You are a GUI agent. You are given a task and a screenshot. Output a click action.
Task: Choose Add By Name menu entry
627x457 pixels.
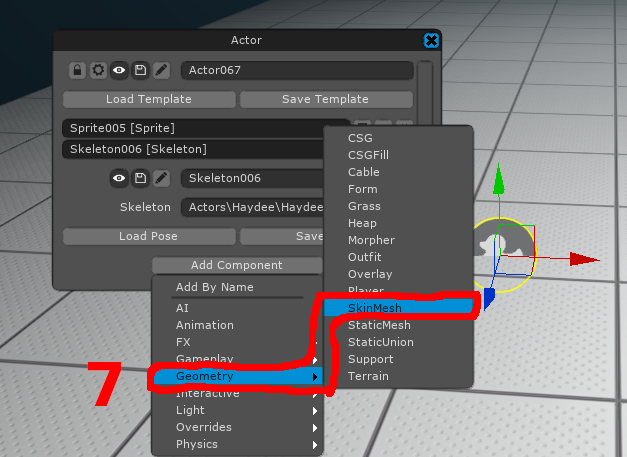point(237,287)
